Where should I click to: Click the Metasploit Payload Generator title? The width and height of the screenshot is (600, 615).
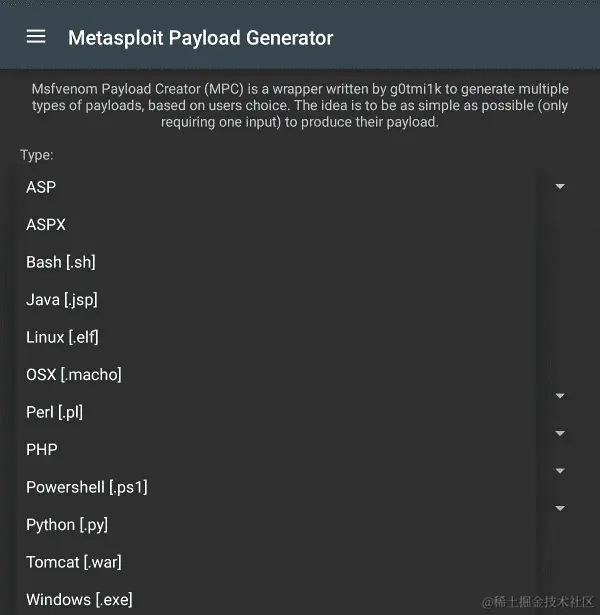pos(200,38)
